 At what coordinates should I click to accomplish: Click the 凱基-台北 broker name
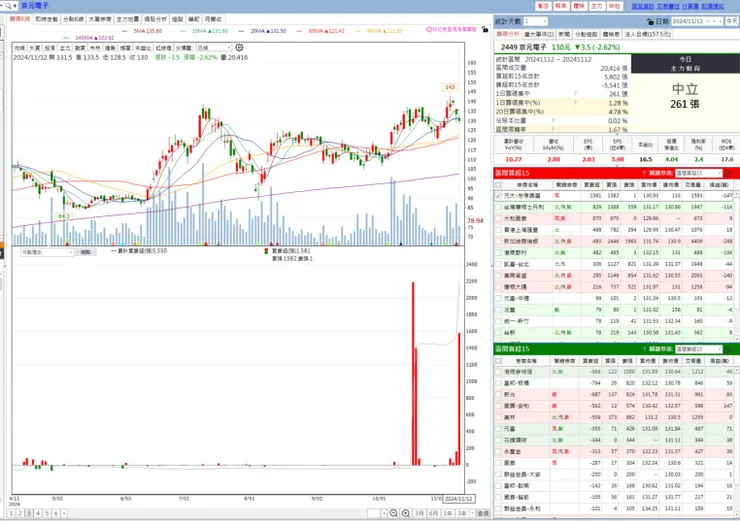pos(515,264)
